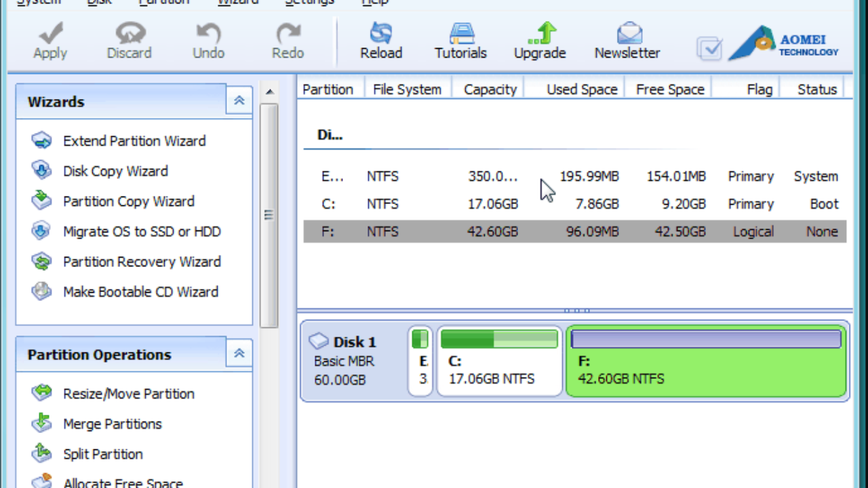
Task: Click the checkbox icon beside AOMEI logo
Action: pos(710,48)
